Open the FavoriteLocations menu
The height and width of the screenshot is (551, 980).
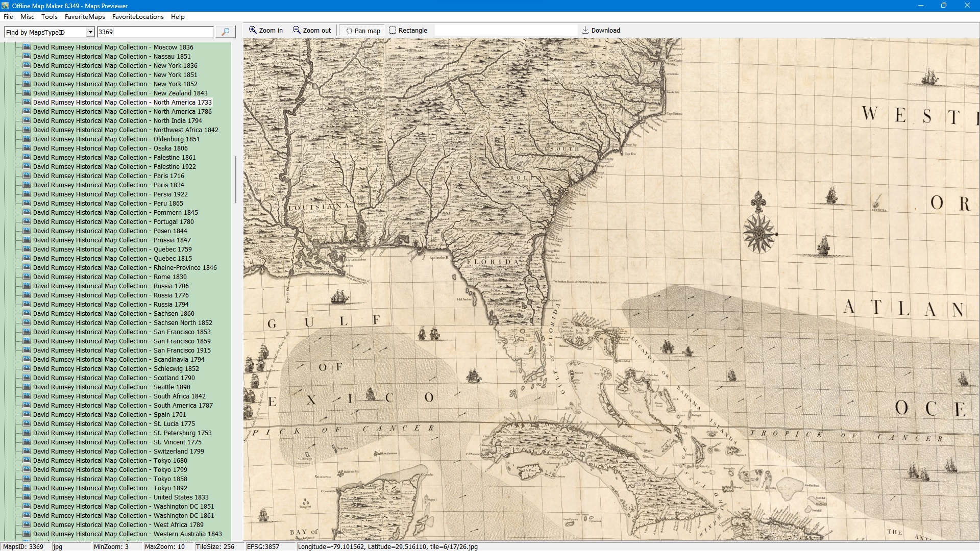coord(138,17)
